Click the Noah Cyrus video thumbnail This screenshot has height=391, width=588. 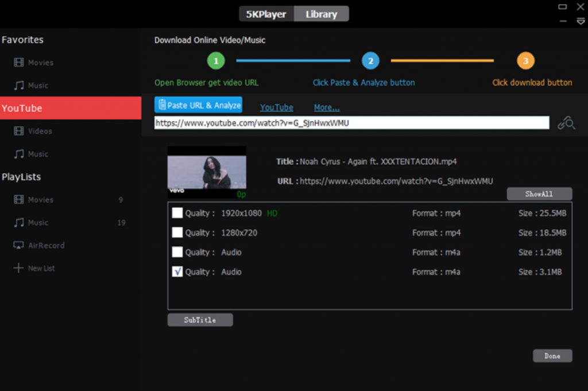(x=207, y=172)
